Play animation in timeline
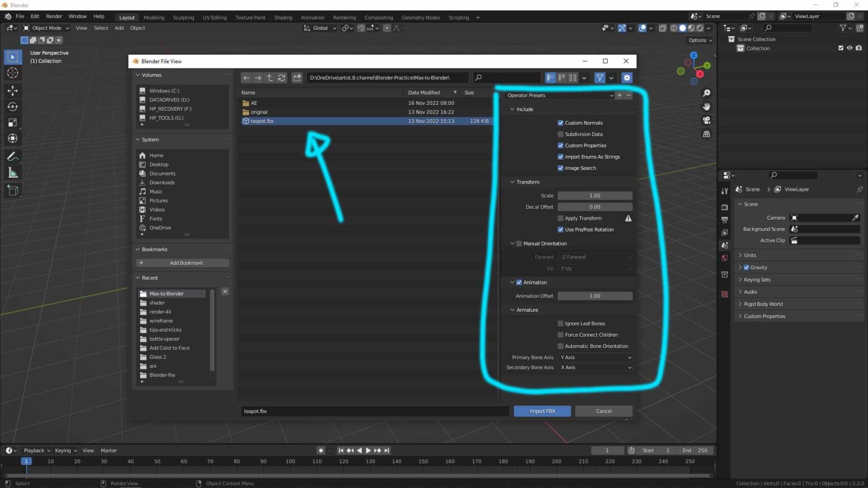 click(x=368, y=451)
